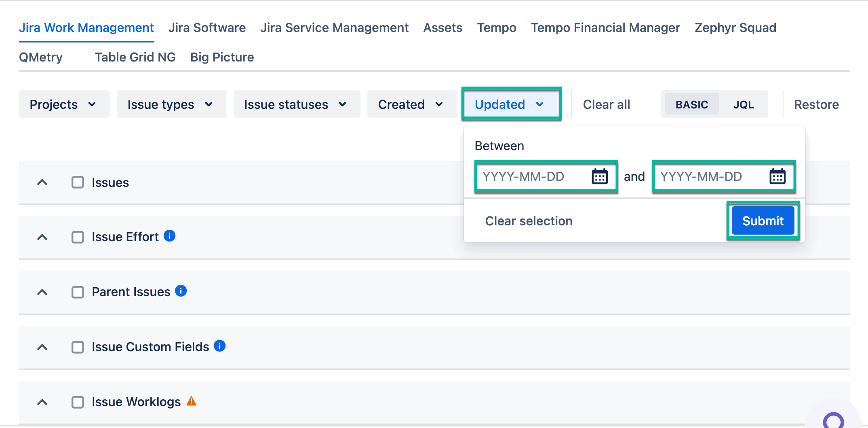Click the Issue Worklogs warning icon
This screenshot has height=428, width=868.
click(192, 401)
